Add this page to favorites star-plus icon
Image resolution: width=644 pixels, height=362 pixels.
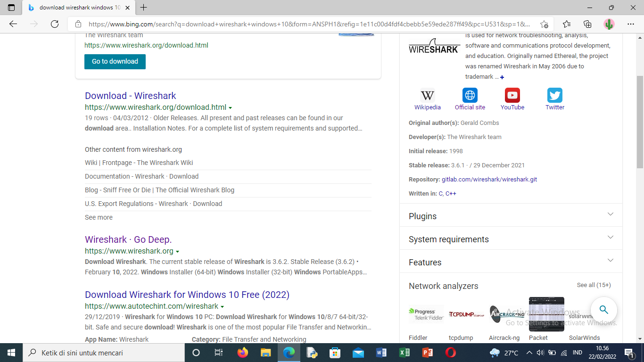coord(544,24)
